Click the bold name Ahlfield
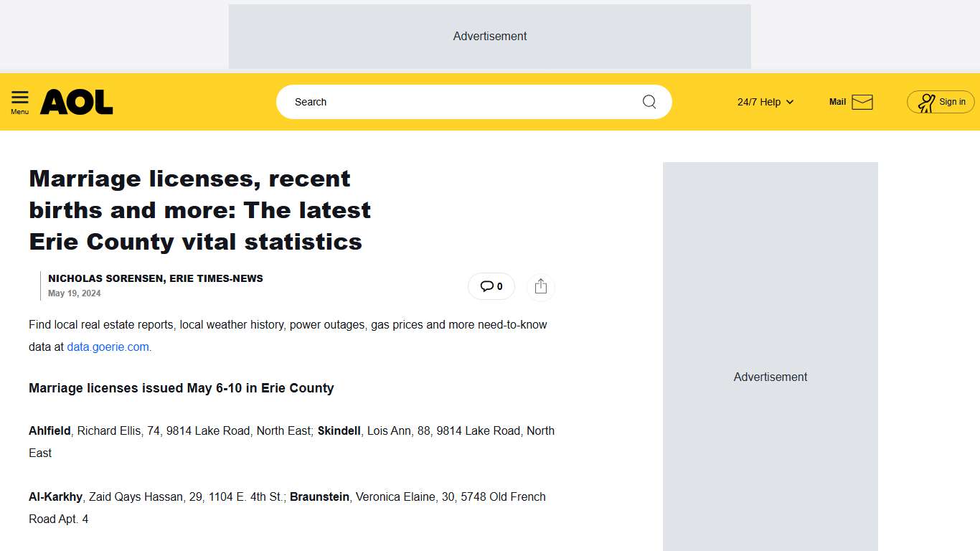 point(50,431)
